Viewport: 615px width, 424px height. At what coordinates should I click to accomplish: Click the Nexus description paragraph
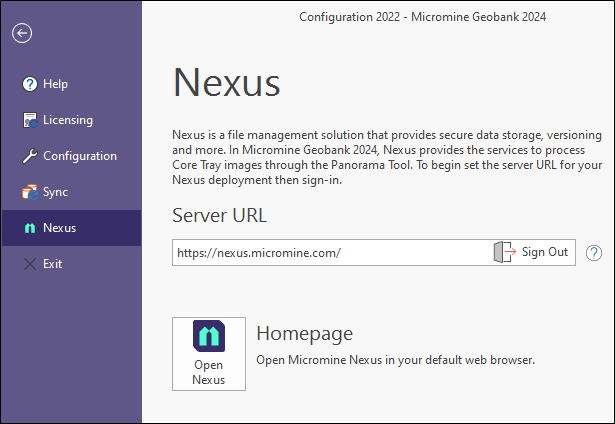click(387, 157)
